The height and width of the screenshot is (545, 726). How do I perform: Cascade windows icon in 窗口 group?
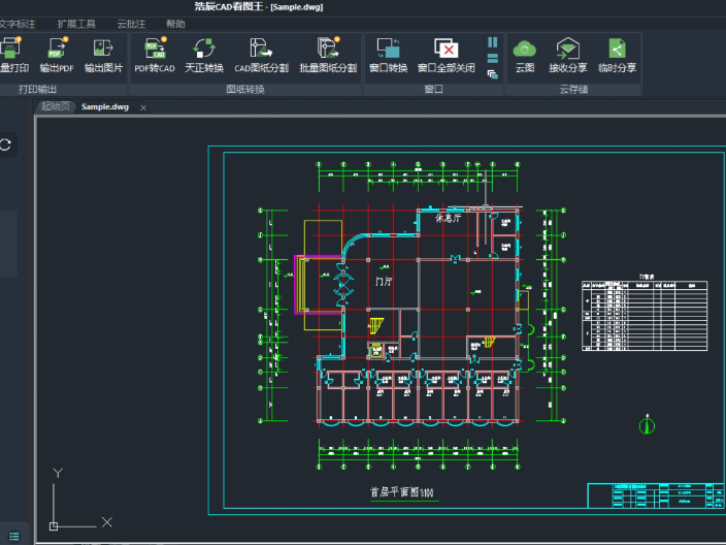click(x=493, y=74)
